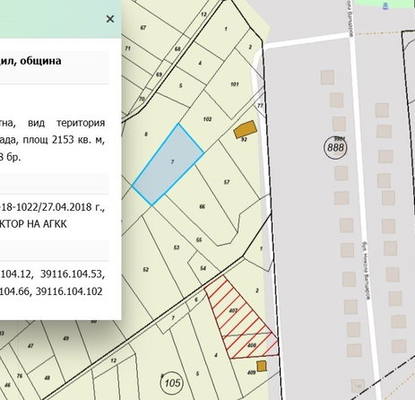Select the small orange building near 409

pyautogui.click(x=262, y=366)
